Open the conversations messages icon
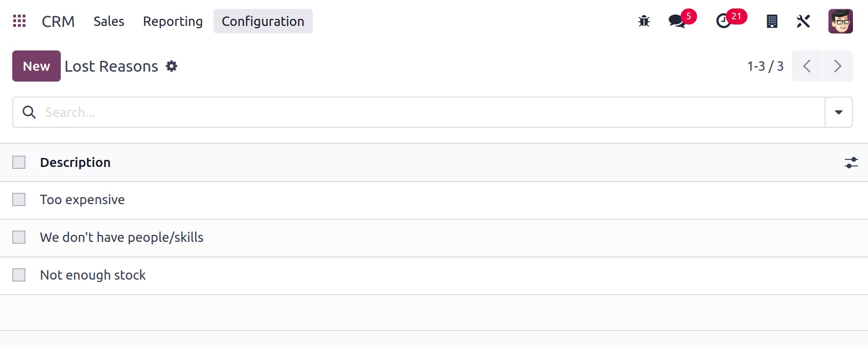Image resolution: width=868 pixels, height=348 pixels. (677, 21)
